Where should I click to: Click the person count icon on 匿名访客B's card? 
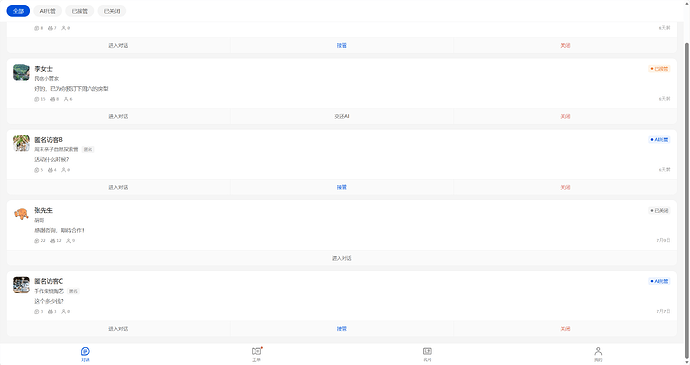click(x=63, y=170)
